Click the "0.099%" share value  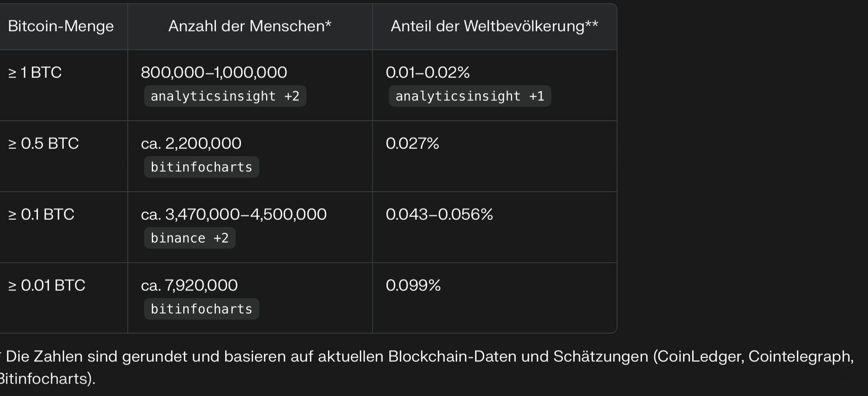pos(413,285)
